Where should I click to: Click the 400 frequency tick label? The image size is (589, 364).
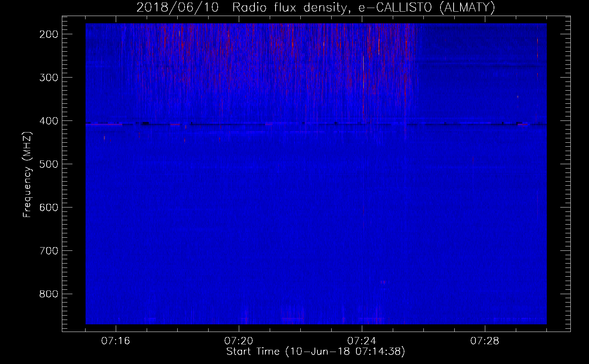(x=48, y=121)
